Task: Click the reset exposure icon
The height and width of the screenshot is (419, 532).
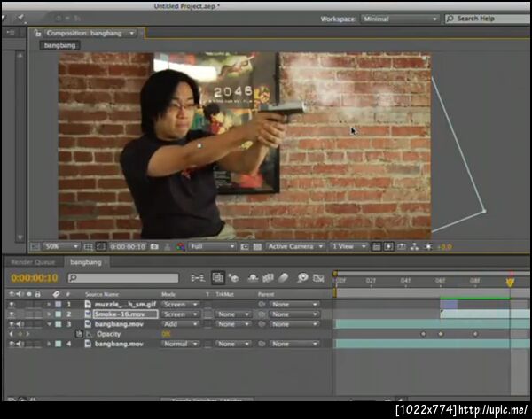Action: click(x=428, y=247)
